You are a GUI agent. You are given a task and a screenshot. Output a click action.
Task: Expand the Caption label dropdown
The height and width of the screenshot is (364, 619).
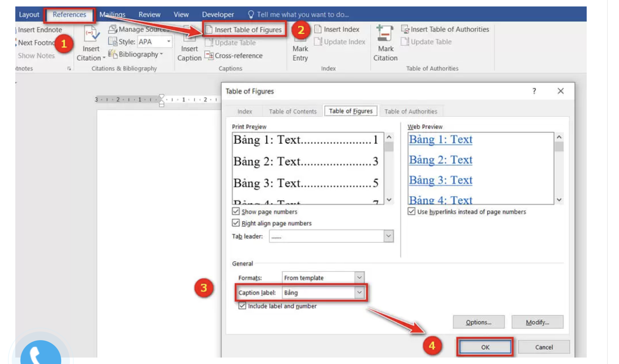[x=359, y=293]
